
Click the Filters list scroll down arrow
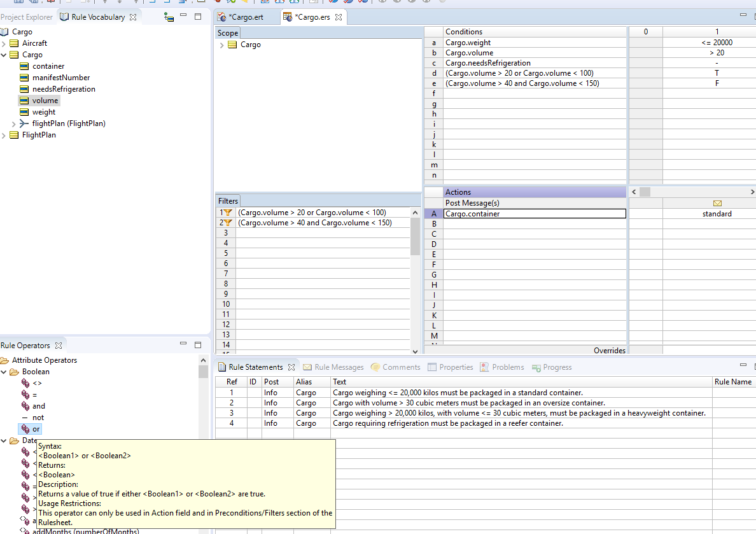415,351
